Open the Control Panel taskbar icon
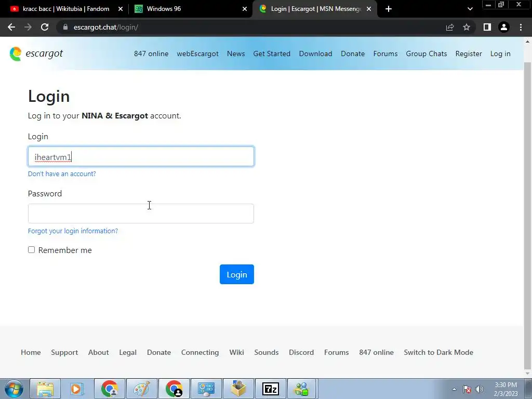This screenshot has height=399, width=532. point(206,389)
